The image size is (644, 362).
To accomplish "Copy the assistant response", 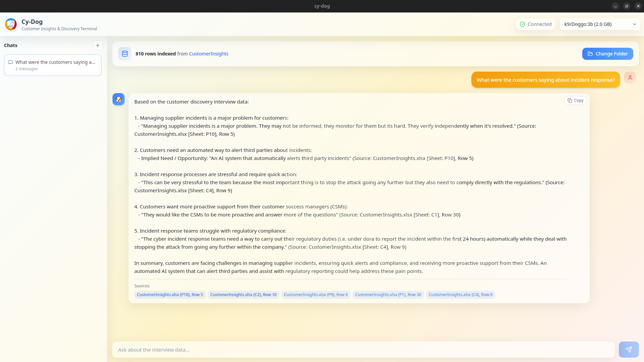I will [575, 100].
